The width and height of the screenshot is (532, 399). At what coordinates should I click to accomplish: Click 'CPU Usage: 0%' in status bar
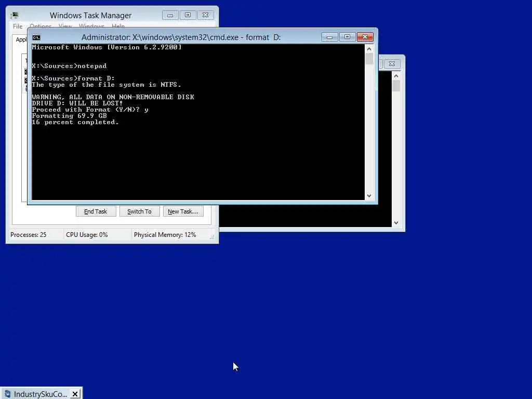[87, 235]
